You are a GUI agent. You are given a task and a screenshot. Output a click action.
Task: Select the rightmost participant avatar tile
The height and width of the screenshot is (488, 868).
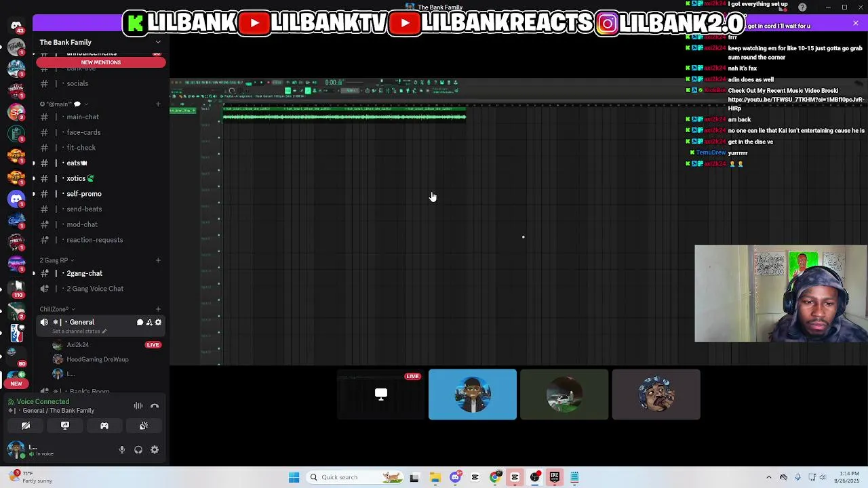pos(656,394)
